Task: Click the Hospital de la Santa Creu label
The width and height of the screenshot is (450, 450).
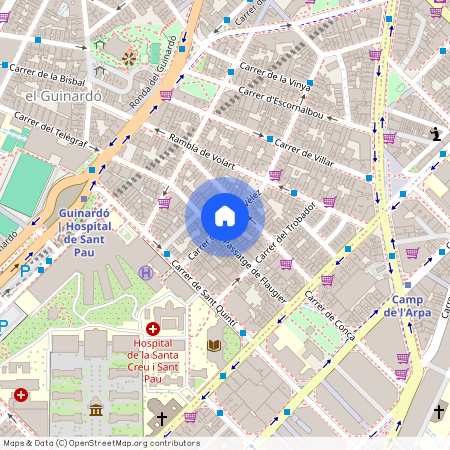Action: [x=153, y=361]
